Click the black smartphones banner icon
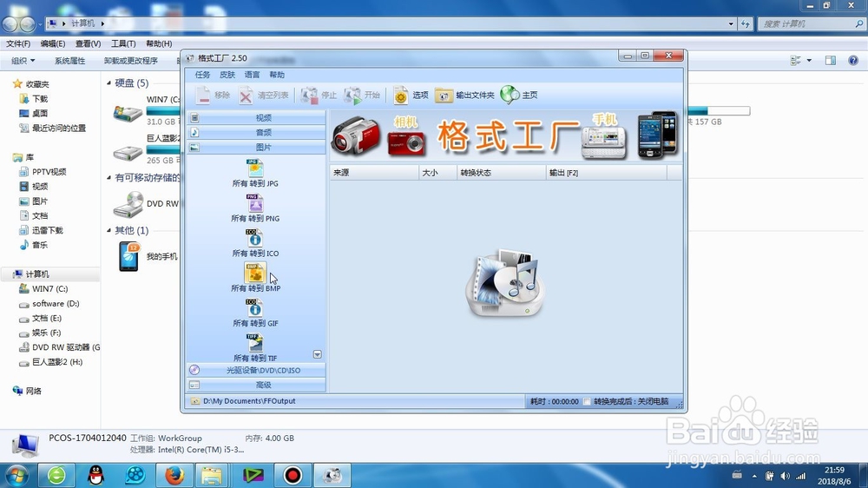Screen dimensions: 868x488 (658, 135)
